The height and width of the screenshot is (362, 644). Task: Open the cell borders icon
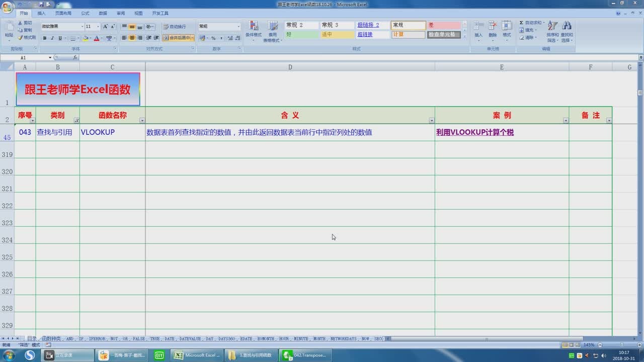[73, 38]
